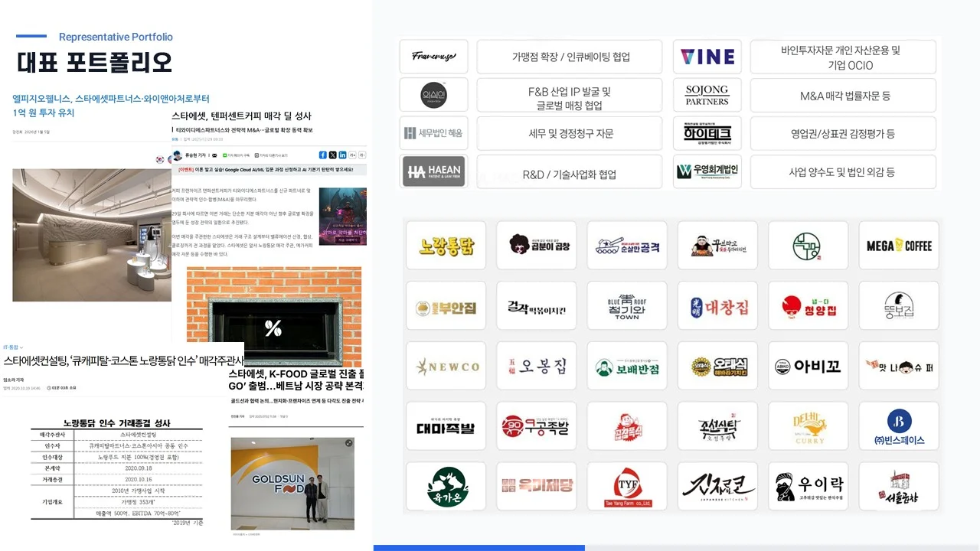Click the 노랑통닭 brand logo card
980x551 pixels.
pos(446,245)
